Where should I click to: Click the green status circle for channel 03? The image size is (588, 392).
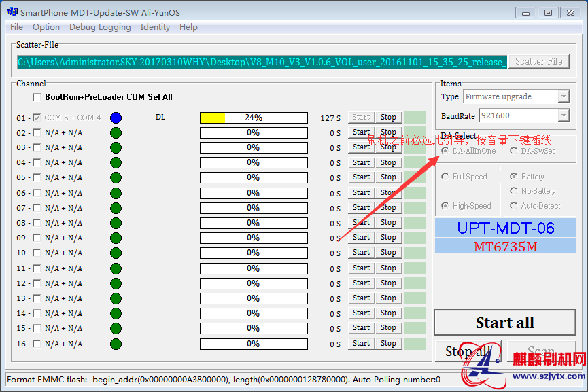coord(116,147)
